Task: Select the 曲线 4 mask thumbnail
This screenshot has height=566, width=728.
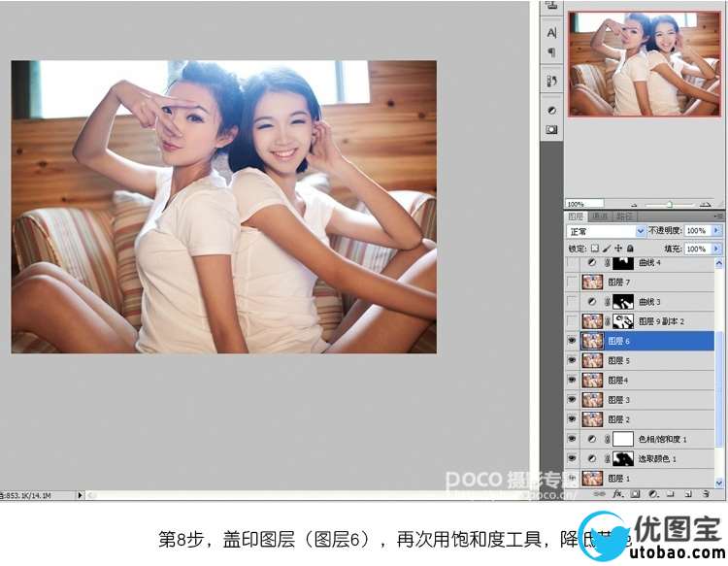Action: (623, 263)
